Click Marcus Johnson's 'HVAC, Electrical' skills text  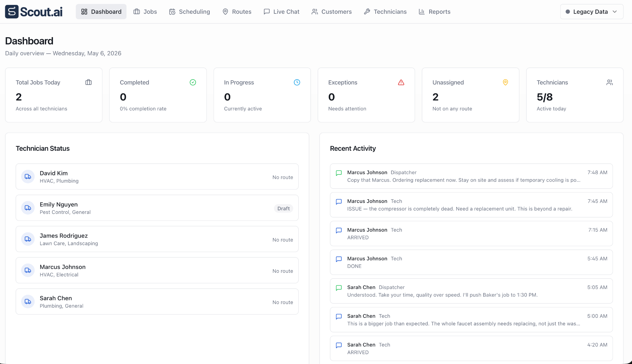[x=59, y=274]
